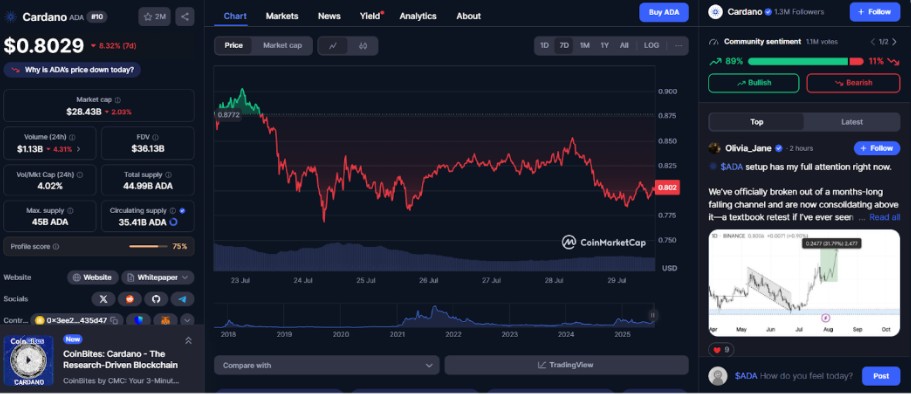Go to previous community sentiment page arrow
The height and width of the screenshot is (394, 911).
pyautogui.click(x=872, y=42)
